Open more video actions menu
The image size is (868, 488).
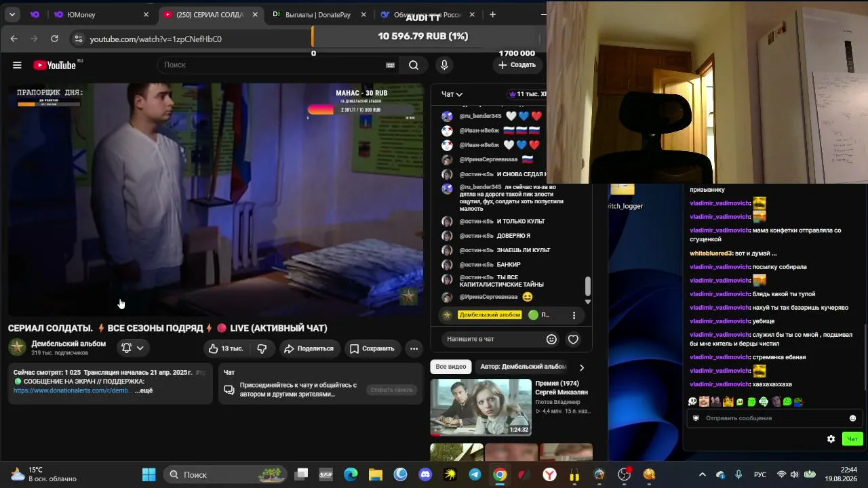[x=414, y=348]
